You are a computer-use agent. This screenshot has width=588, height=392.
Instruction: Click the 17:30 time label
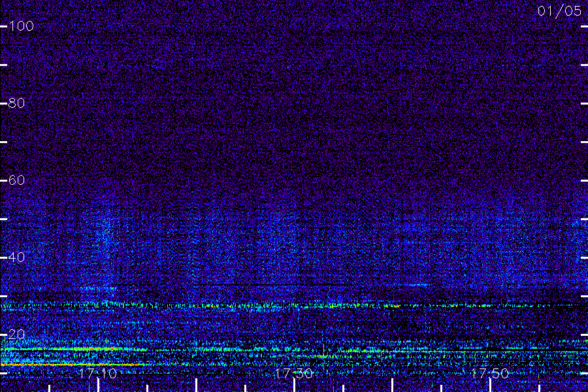pos(294,373)
